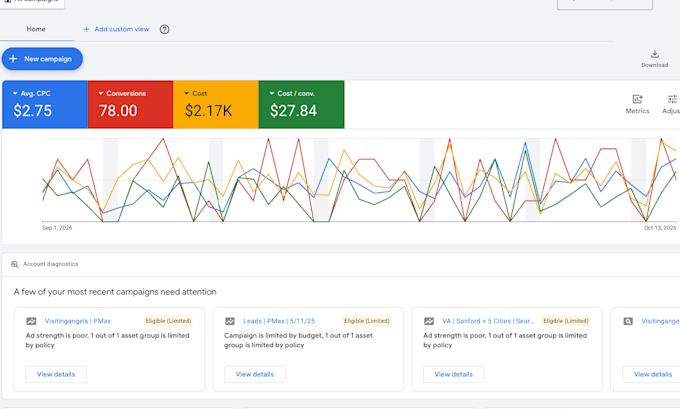Click 'A few of your most recent campaigns' heading
The height and width of the screenshot is (409, 680).
pyautogui.click(x=115, y=292)
